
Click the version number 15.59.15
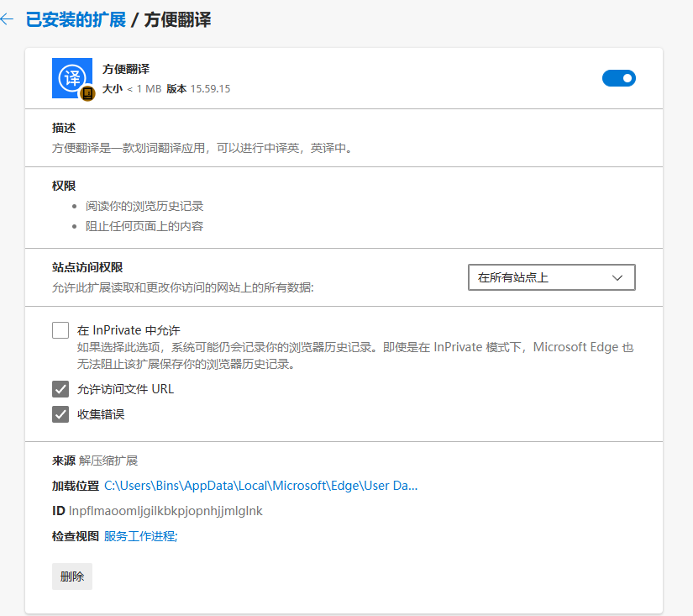(x=210, y=89)
